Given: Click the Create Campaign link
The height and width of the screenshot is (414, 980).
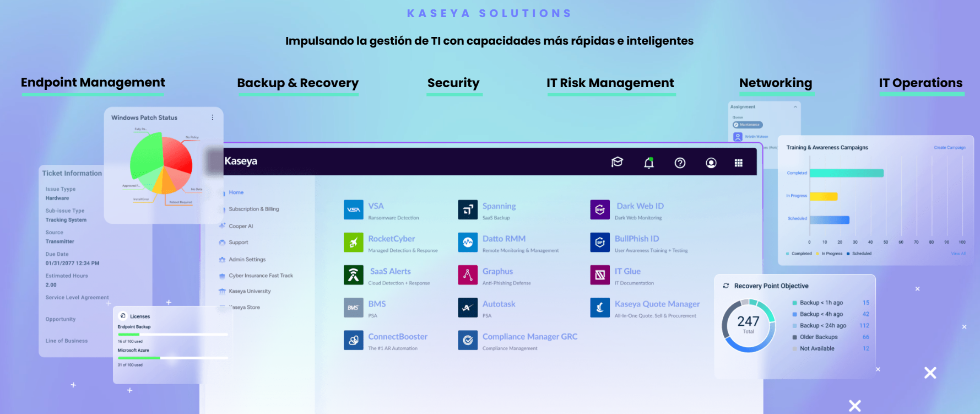Looking at the screenshot, I should [949, 148].
